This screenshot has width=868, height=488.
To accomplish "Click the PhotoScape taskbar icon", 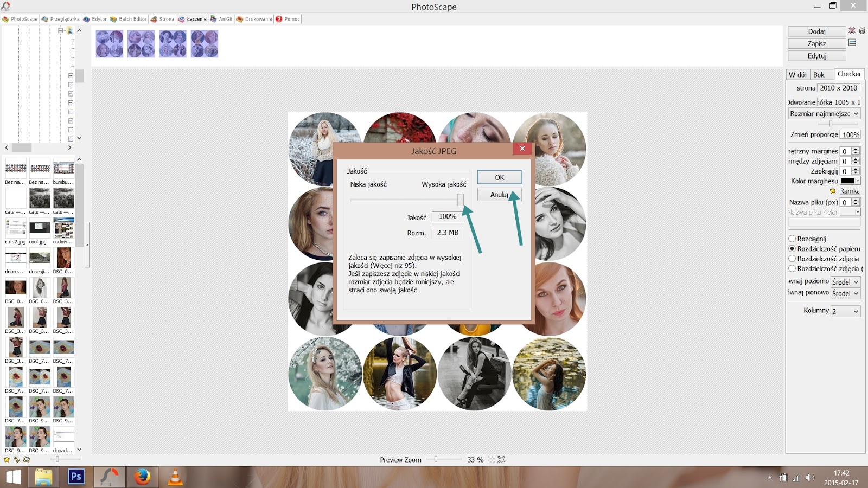I will coord(110,477).
